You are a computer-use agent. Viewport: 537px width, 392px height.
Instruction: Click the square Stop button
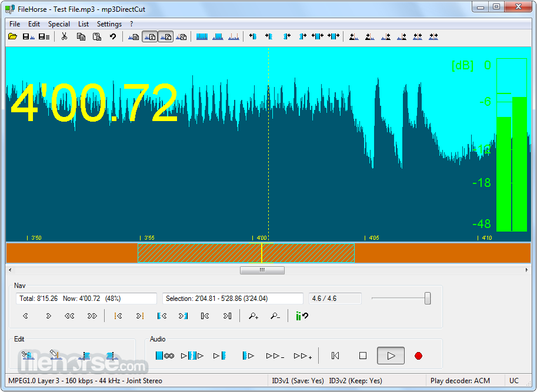pos(363,356)
